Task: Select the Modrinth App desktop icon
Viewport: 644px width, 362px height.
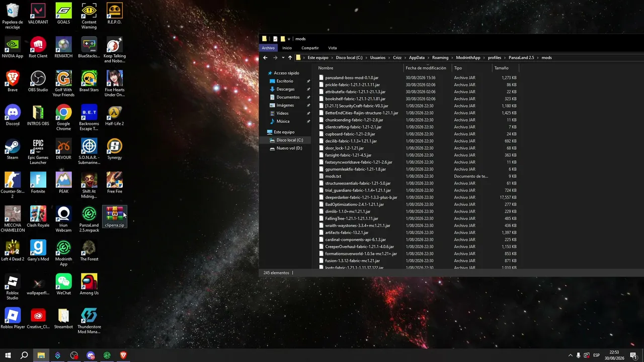Action: coord(63,253)
